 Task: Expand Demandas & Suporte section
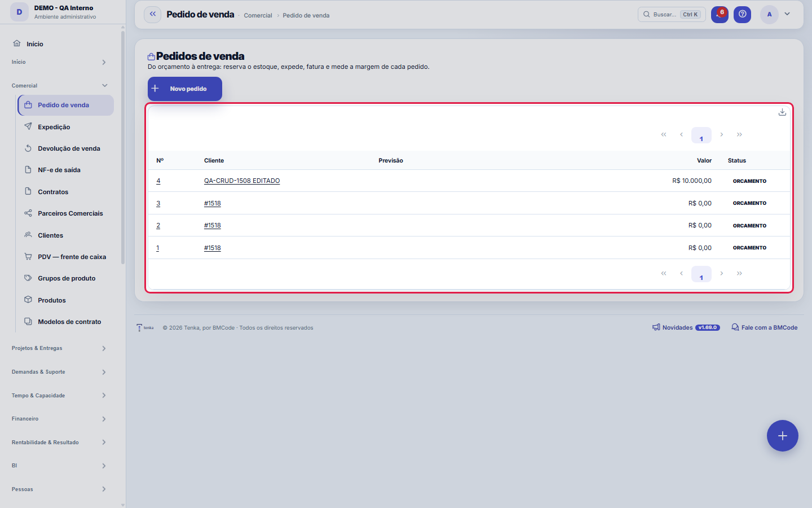[59, 372]
